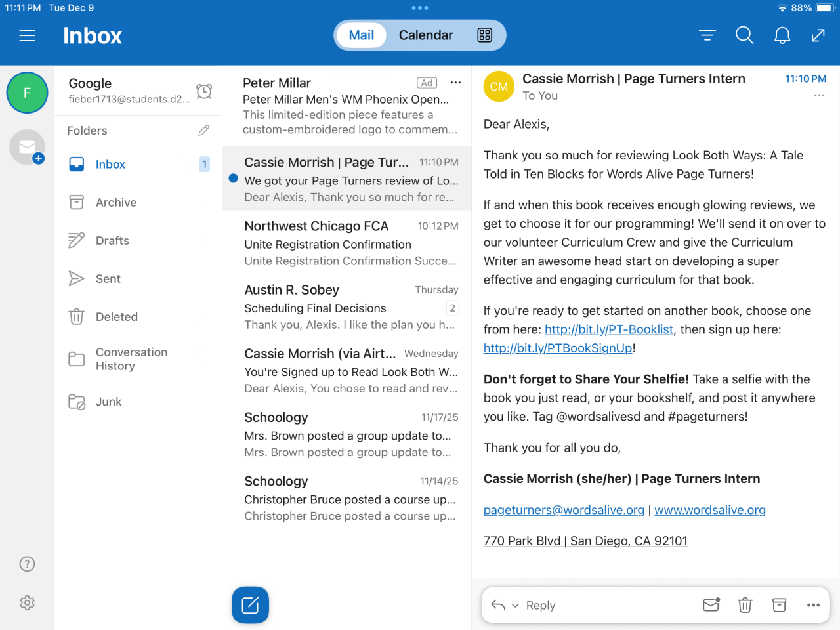Image resolution: width=840 pixels, height=630 pixels.
Task: Archive the open message
Action: pos(779,605)
